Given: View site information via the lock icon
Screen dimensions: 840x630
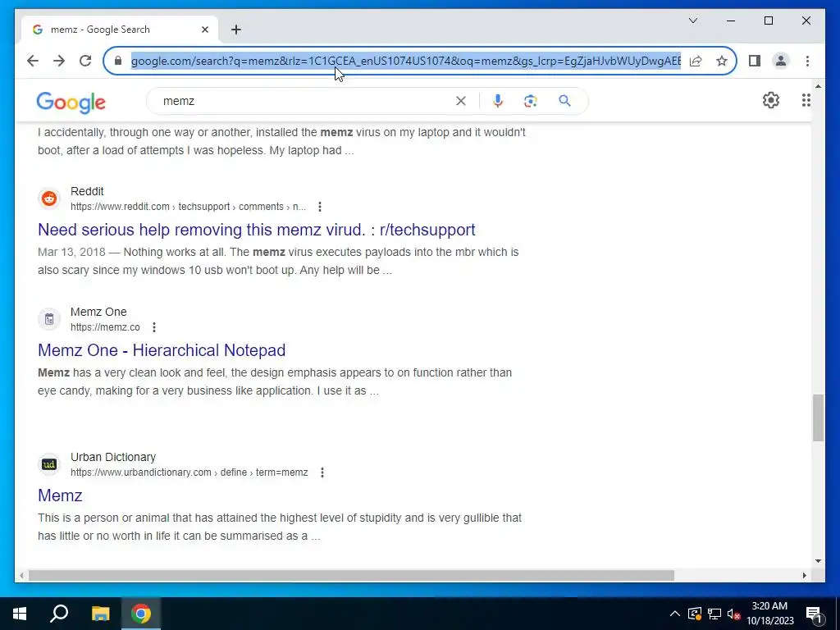Looking at the screenshot, I should pos(118,61).
